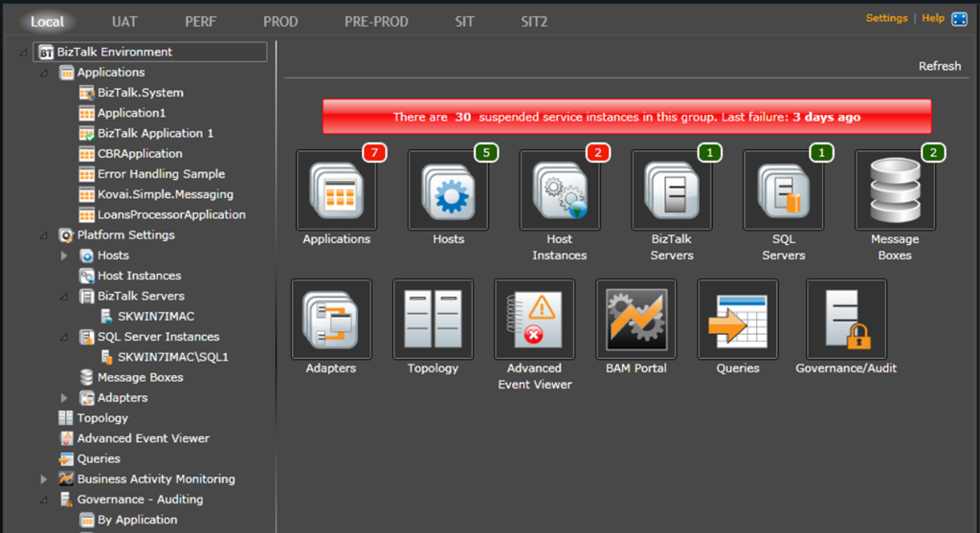Screen dimensions: 980x533
Task: Click the green 2 badge on Message Boxes
Action: 933,152
